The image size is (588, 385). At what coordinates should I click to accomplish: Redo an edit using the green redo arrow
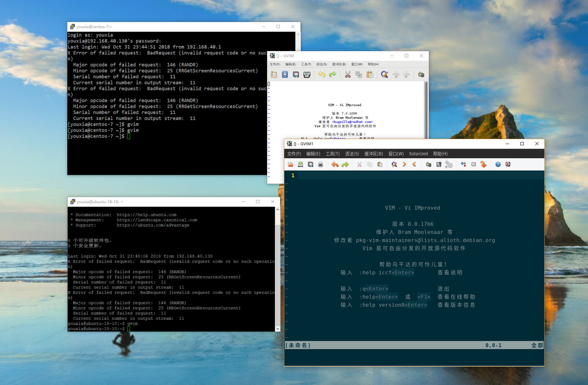coord(345,164)
